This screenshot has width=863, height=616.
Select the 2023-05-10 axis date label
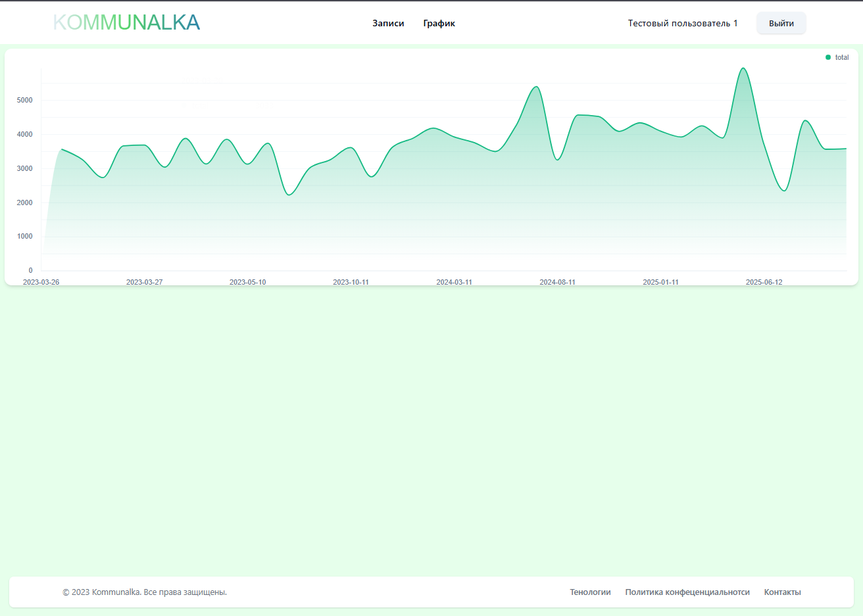click(247, 282)
